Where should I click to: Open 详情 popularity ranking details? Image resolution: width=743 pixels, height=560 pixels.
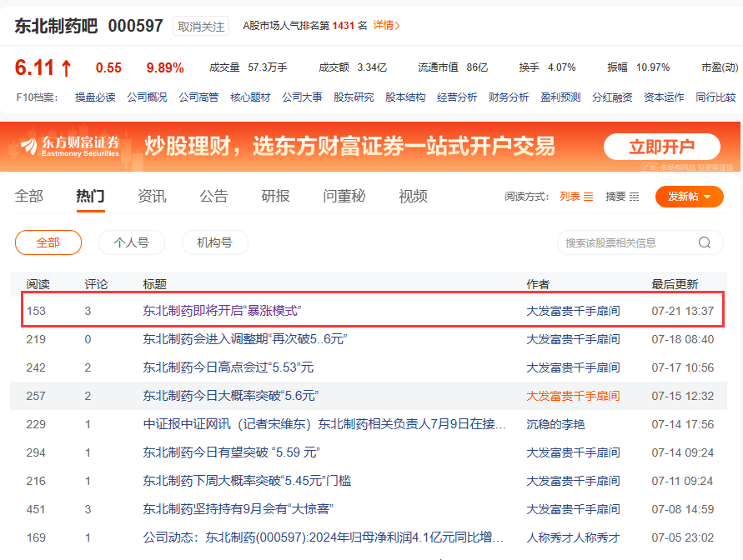pos(387,26)
